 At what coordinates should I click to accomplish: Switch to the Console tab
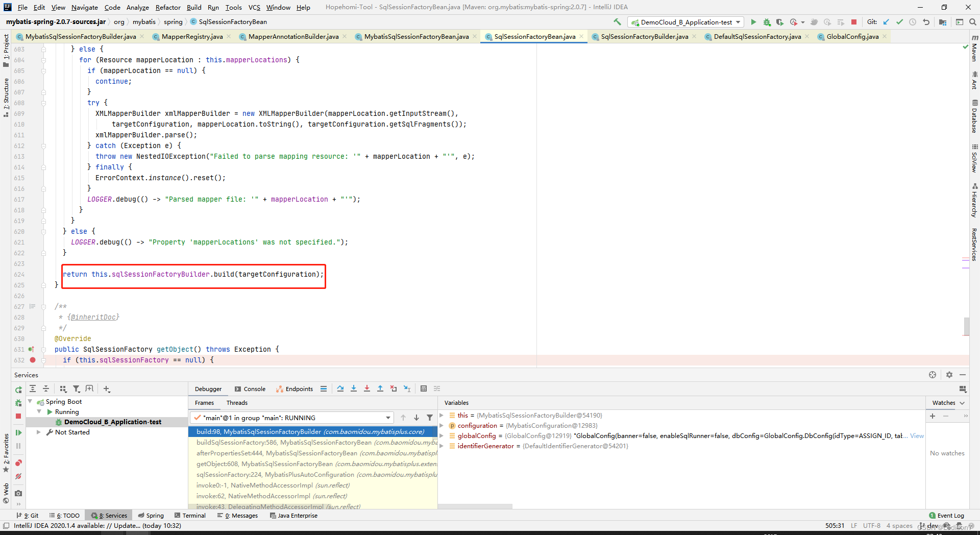(250, 389)
